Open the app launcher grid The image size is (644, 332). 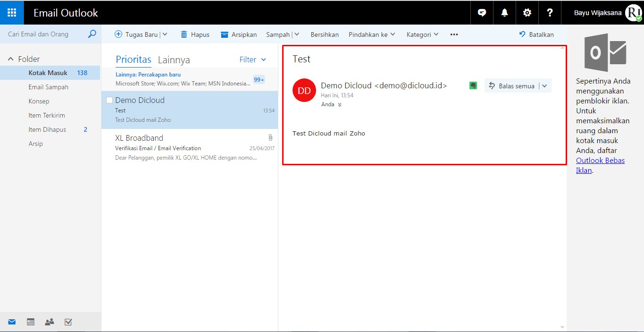(11, 12)
